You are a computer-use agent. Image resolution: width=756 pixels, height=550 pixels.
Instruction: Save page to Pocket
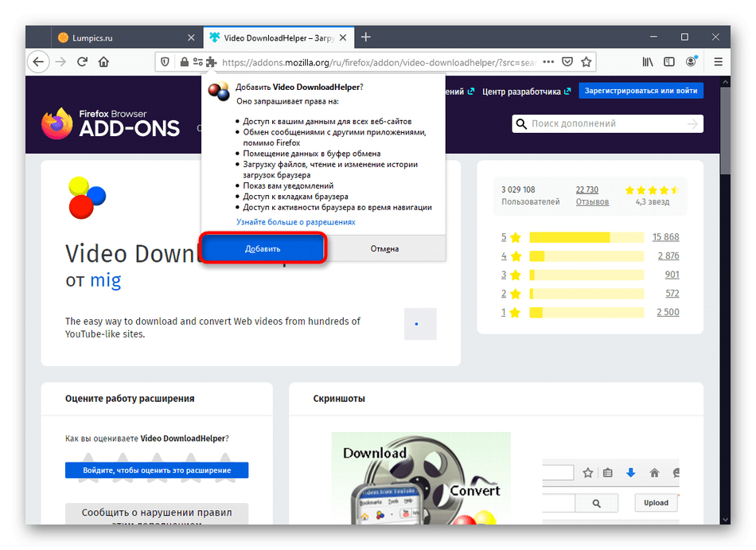567,62
